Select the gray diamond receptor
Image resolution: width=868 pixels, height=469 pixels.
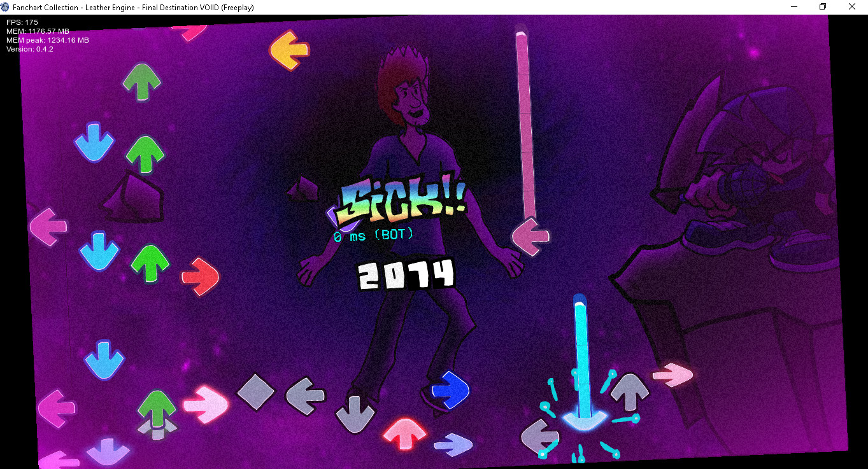(255, 391)
